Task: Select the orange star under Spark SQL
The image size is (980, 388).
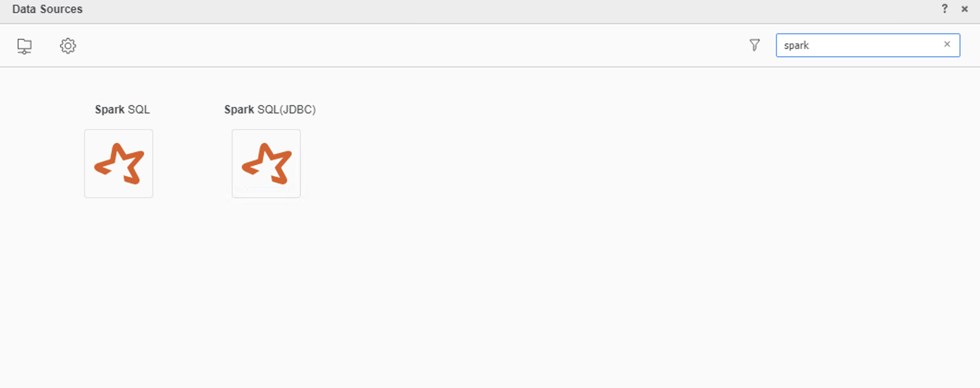Action: tap(119, 164)
